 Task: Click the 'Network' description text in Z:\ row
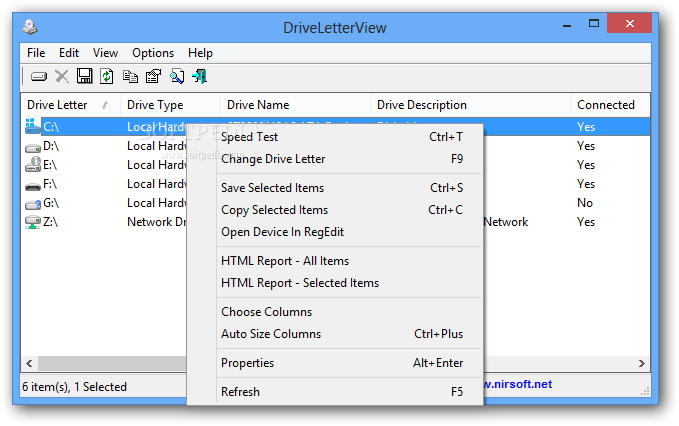(x=506, y=222)
